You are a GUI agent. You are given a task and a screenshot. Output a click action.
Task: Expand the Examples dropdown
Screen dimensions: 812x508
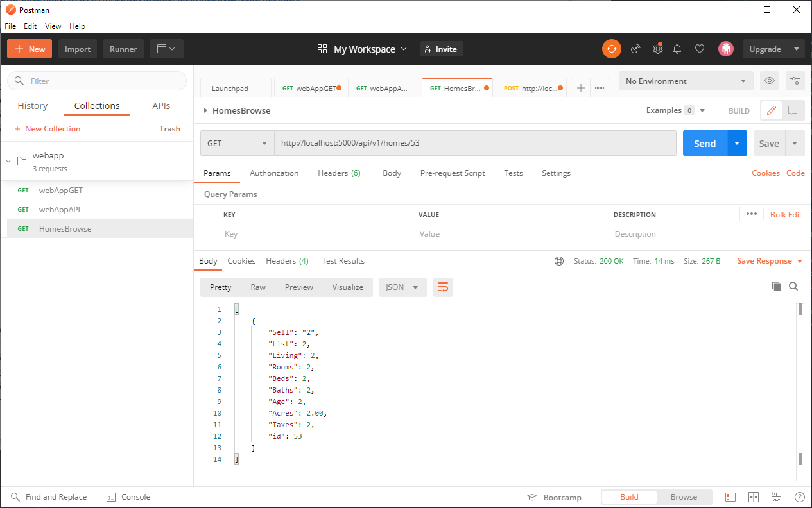675,110
